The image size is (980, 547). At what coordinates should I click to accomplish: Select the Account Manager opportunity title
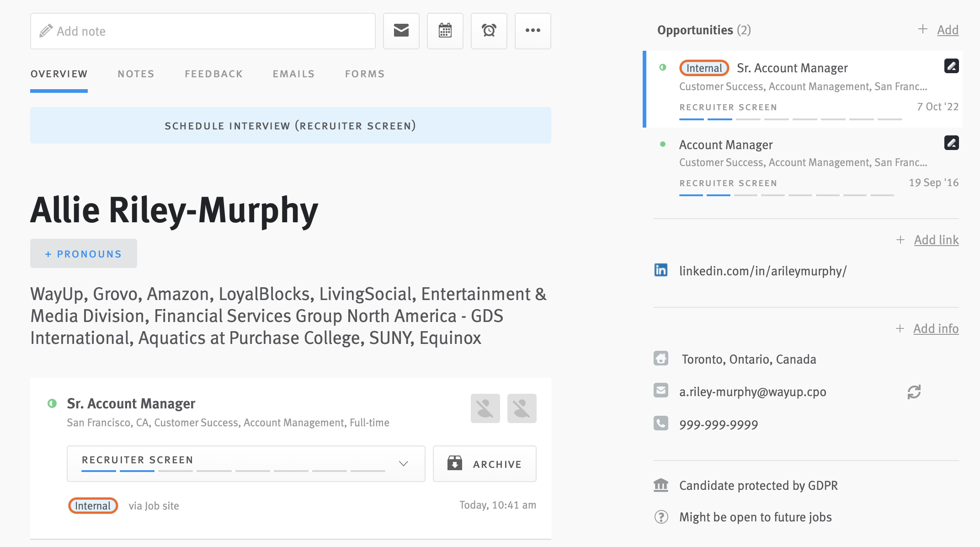click(x=726, y=145)
